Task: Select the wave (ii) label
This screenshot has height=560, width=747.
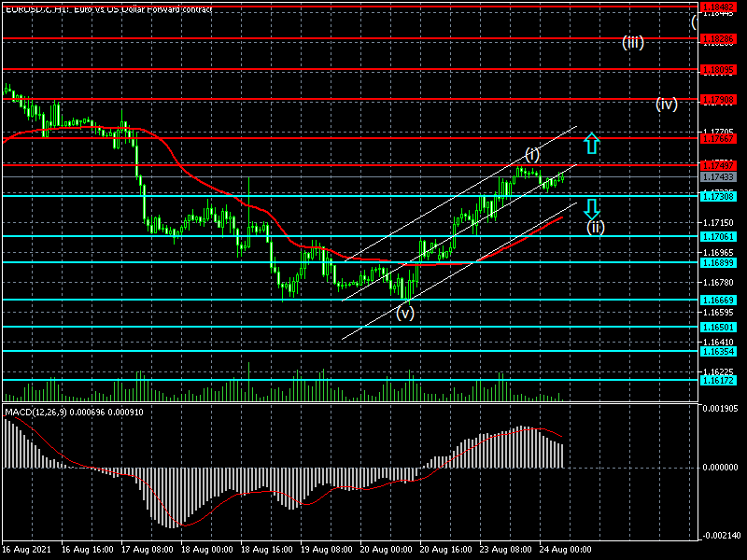Action: coord(595,227)
